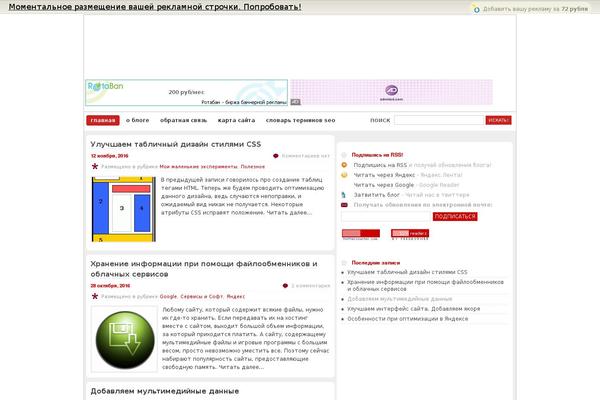Click star icon under the 28 октября date
The image size is (600, 400).
click(x=95, y=296)
